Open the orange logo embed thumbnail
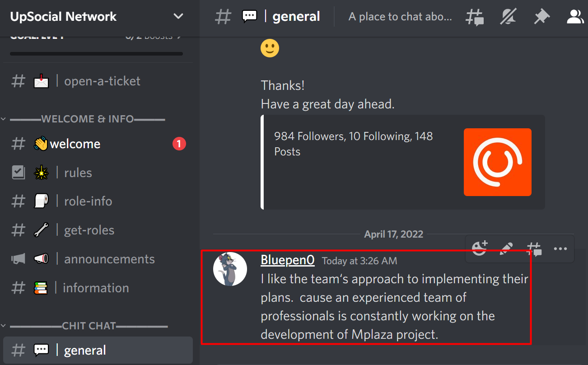Image resolution: width=588 pixels, height=365 pixels. tap(498, 162)
